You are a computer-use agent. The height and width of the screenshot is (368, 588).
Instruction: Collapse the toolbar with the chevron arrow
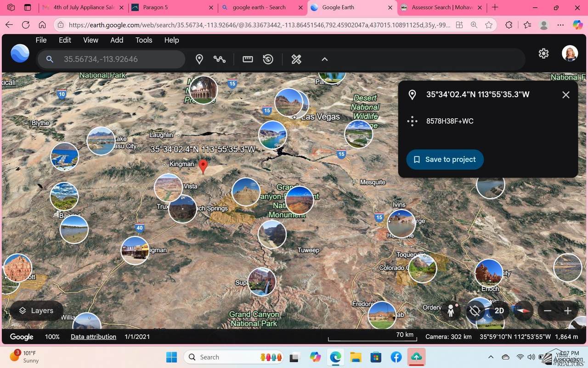tap(324, 59)
